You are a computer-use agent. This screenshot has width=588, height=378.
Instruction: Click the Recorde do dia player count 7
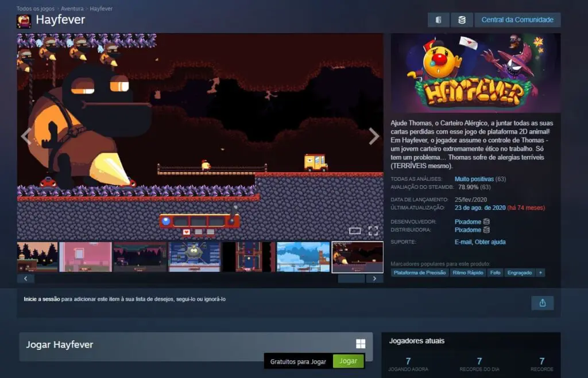479,361
